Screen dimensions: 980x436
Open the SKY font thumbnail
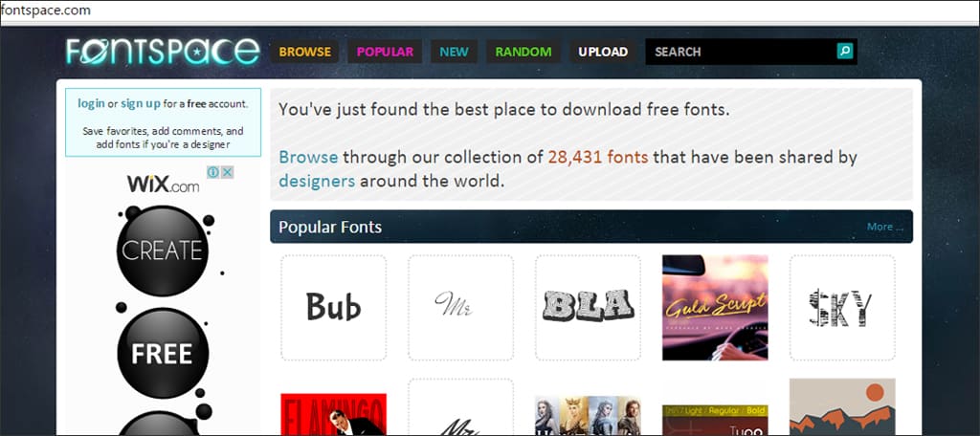click(x=842, y=307)
